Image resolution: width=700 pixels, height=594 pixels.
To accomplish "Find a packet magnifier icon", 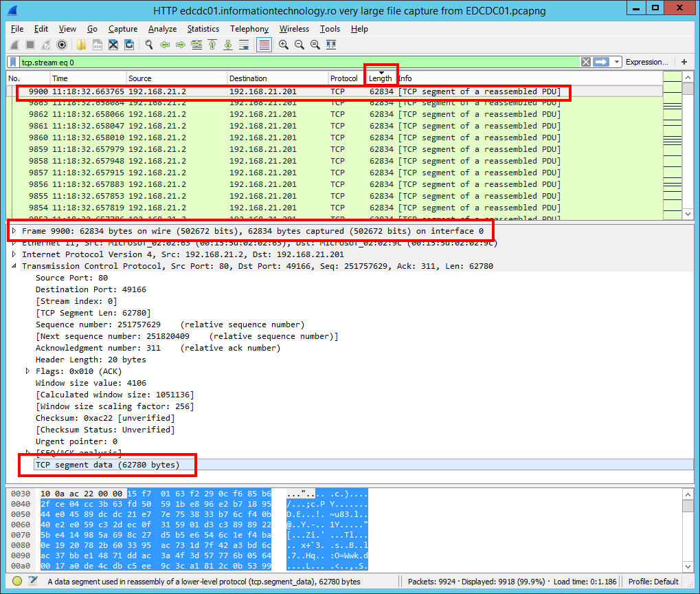I will coord(149,45).
